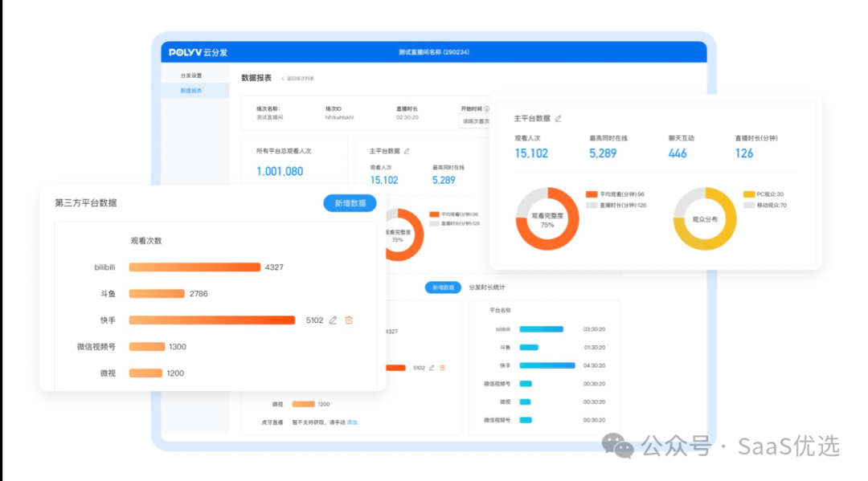Click the 新增数据 button on 第三方平台数据 panel

[x=349, y=203]
